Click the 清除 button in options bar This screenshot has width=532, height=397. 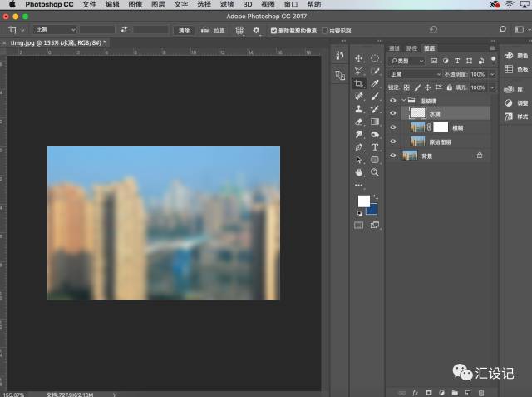(x=185, y=30)
